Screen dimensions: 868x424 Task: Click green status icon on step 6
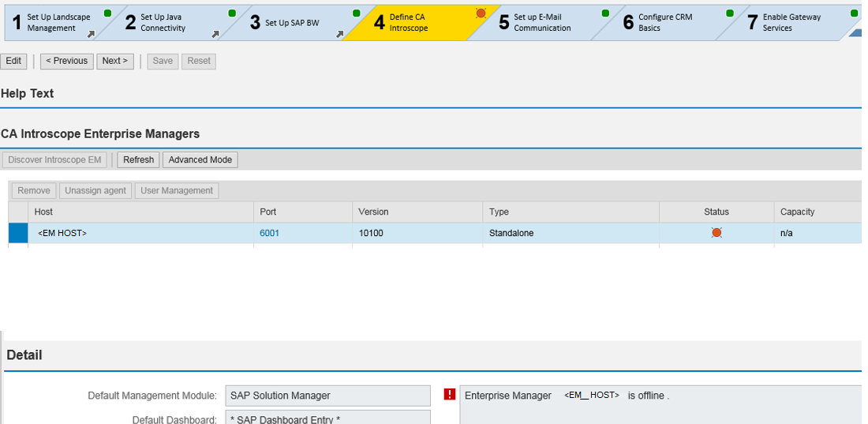point(730,13)
